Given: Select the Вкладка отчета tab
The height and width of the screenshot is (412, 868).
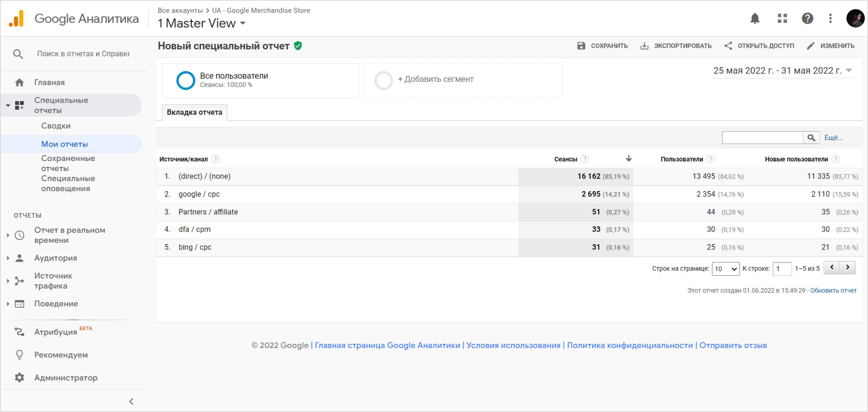Looking at the screenshot, I should (x=194, y=112).
